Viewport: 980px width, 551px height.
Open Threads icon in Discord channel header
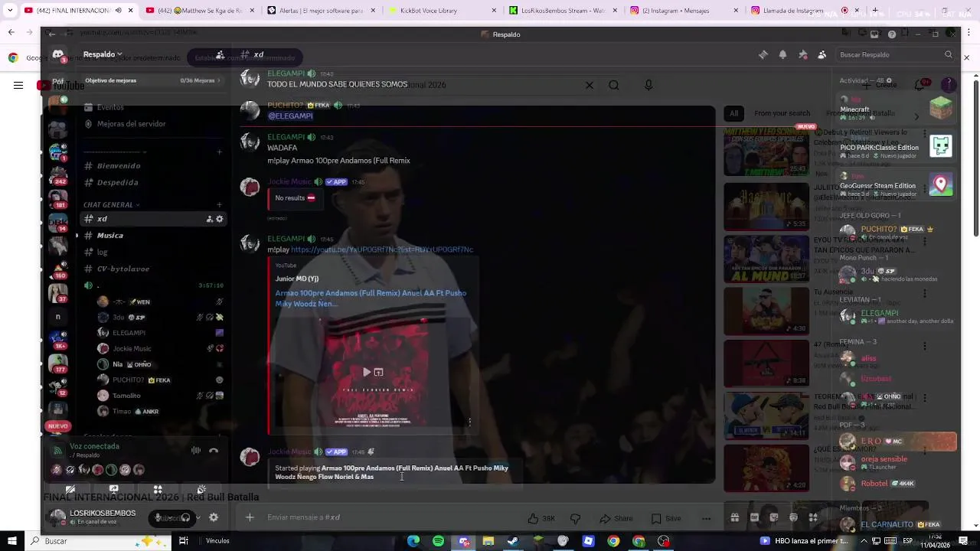(x=763, y=54)
